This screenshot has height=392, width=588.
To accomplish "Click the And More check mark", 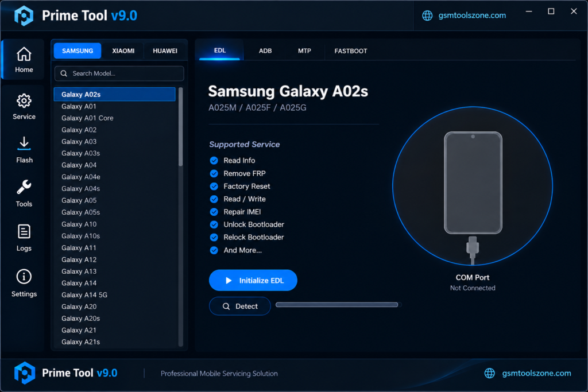I will [214, 250].
